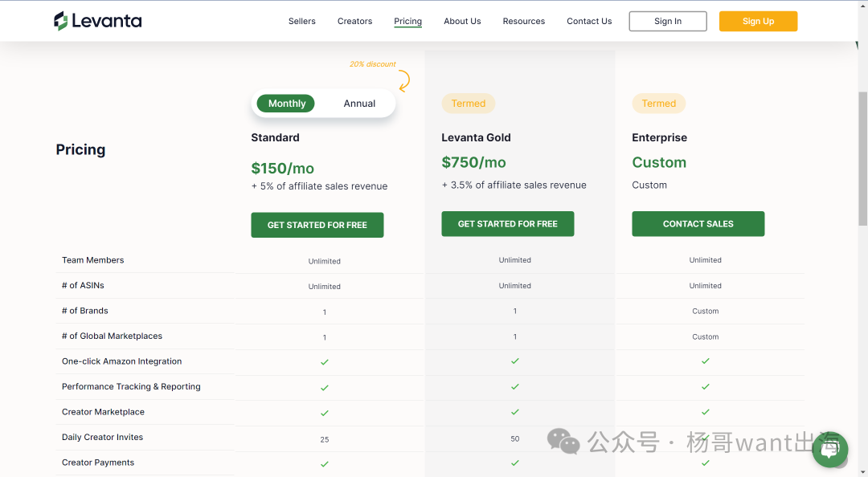868x477 pixels.
Task: Click Levanta Gold's Performance Tracking checkmark
Action: point(515,386)
